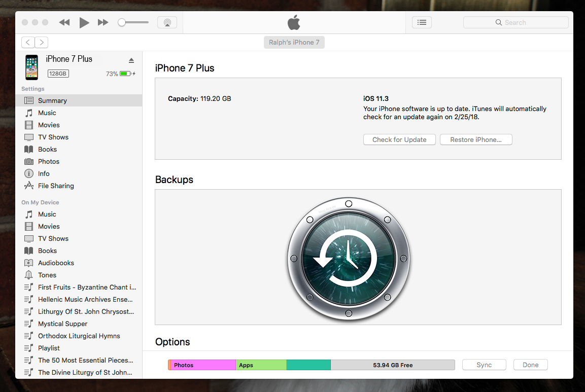Open playlist First Fruits - Byzantine Chant

(x=79, y=287)
